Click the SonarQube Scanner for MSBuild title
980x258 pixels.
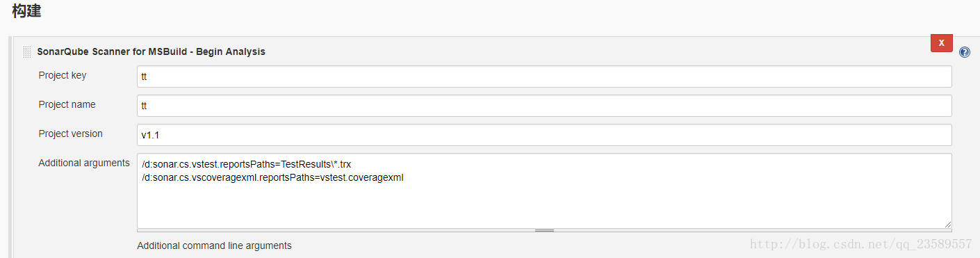click(151, 51)
